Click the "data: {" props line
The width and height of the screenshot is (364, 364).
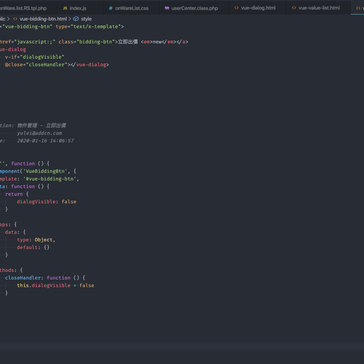[x=15, y=232]
